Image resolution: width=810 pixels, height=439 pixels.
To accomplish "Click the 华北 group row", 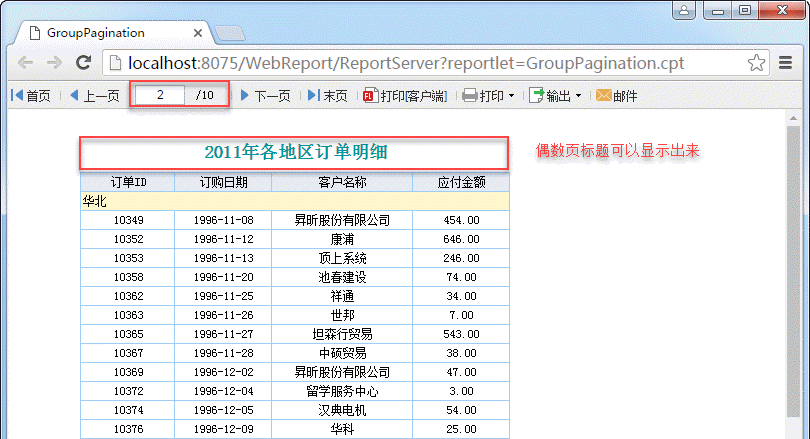I will [x=295, y=201].
